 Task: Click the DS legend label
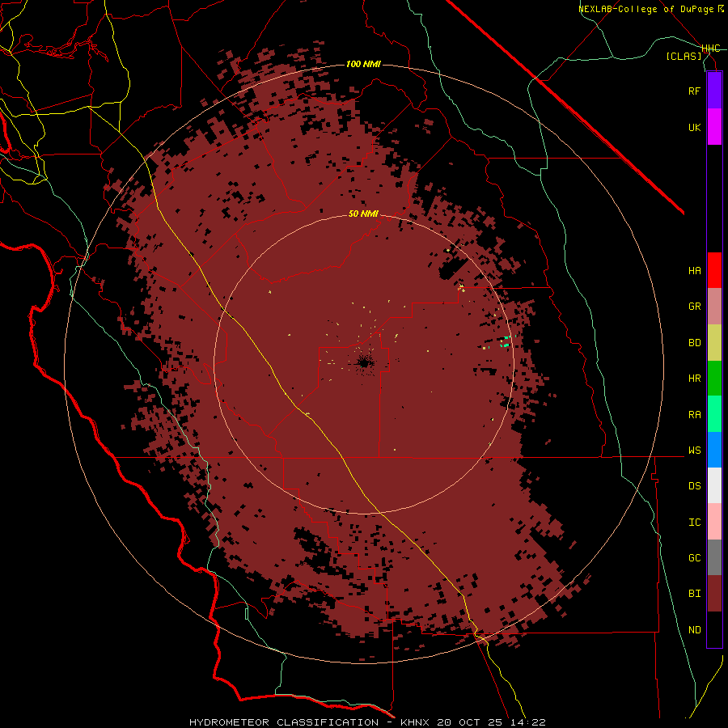[694, 486]
